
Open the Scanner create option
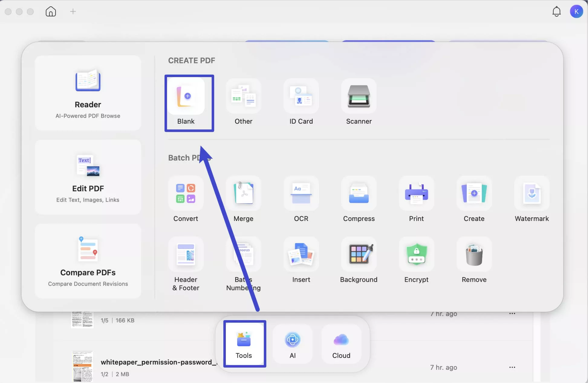[x=359, y=97]
